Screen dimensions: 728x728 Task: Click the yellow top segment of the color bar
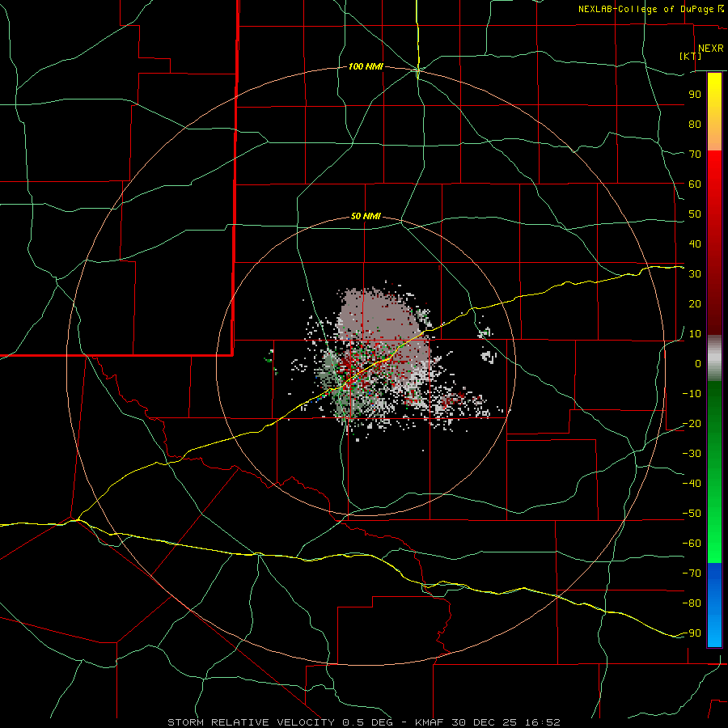(x=714, y=112)
